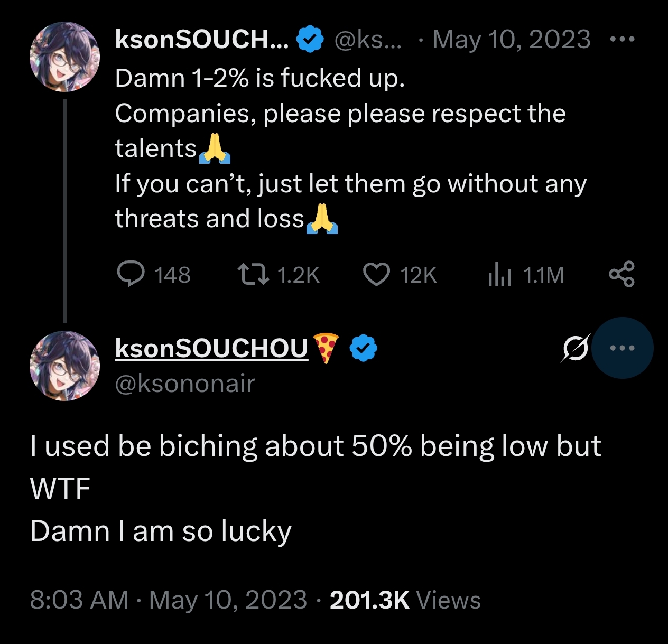Open the avatar beside @ksononair
This screenshot has width=668, height=644.
(65, 366)
